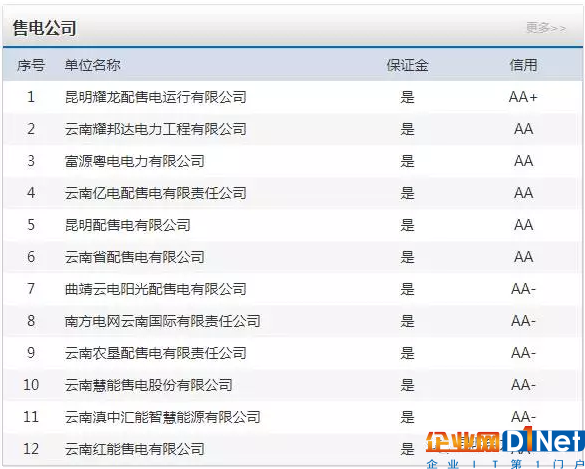Open 富源粤电电力有限公司 entry

[x=134, y=161]
